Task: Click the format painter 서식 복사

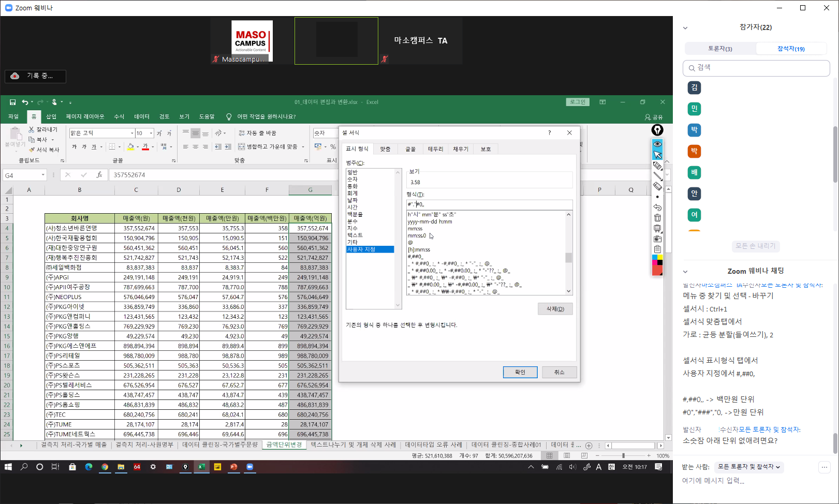Action: point(44,150)
